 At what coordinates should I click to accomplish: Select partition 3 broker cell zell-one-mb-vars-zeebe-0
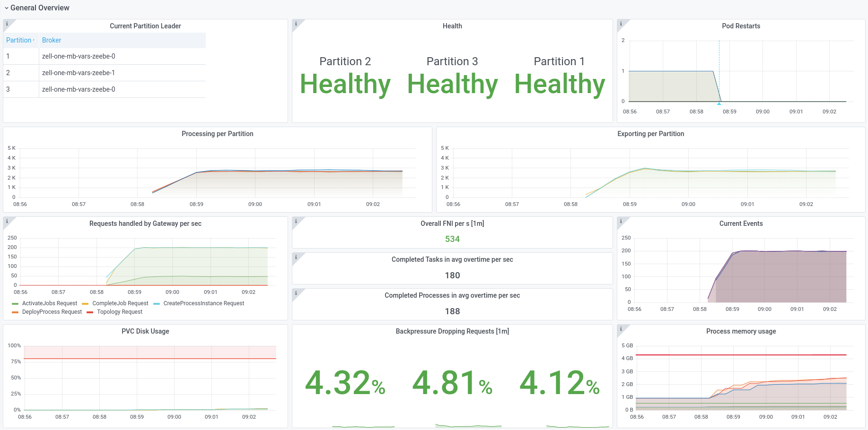(x=123, y=89)
